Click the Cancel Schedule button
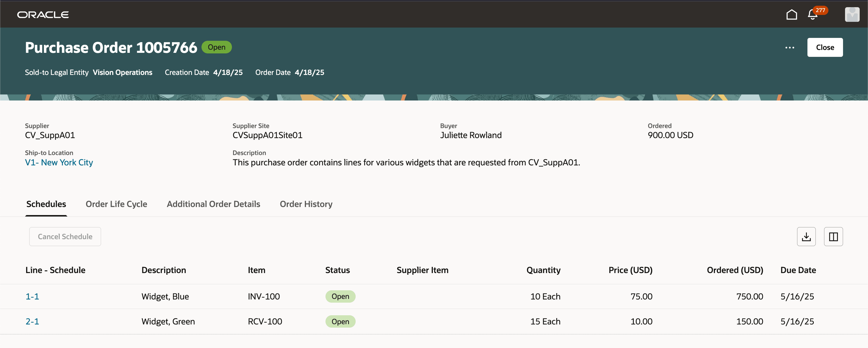 point(65,236)
